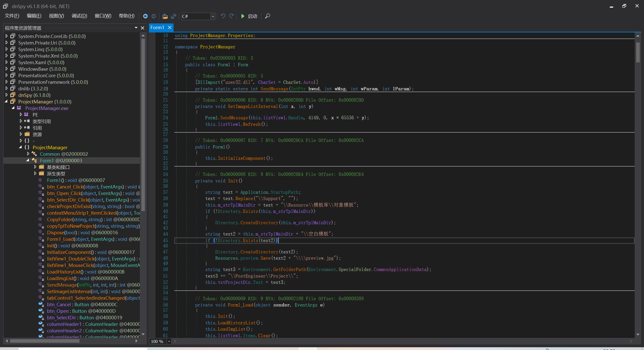644x350 pixels.
Task: Click LoadHistoryList call on line 59
Action: (x=236, y=323)
